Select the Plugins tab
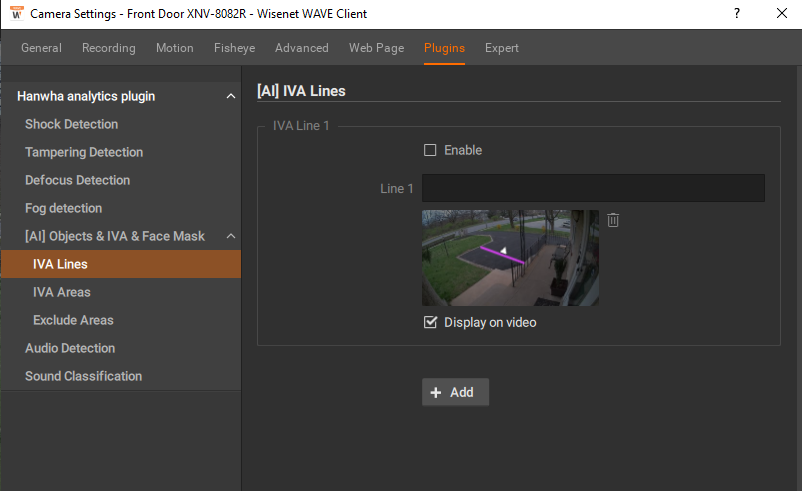 444,48
